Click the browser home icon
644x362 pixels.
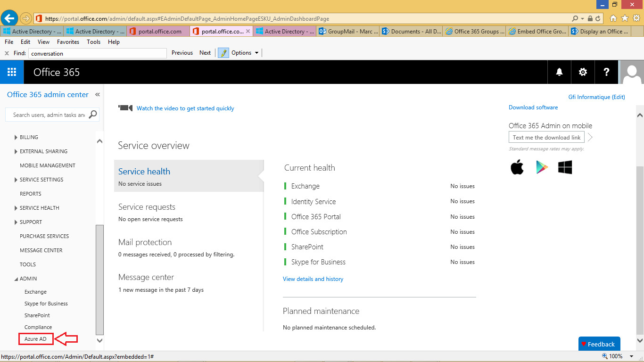point(613,18)
